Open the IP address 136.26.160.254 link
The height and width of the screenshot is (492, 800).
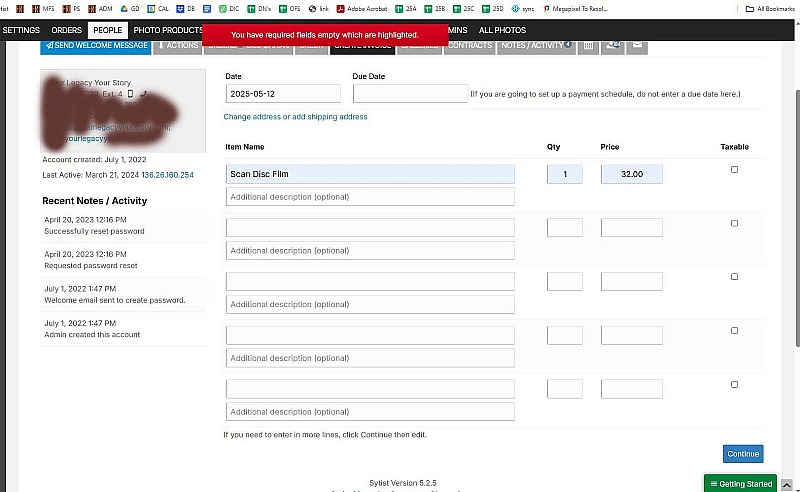tap(167, 175)
